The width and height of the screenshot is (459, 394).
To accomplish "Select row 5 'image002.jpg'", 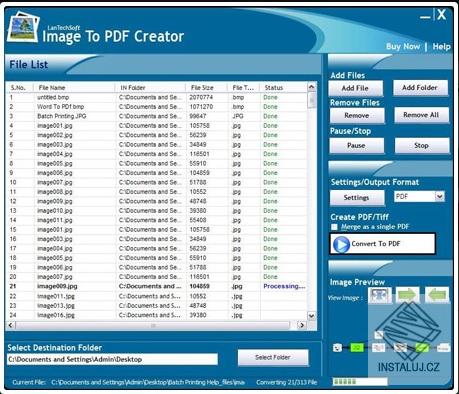I will 157,135.
